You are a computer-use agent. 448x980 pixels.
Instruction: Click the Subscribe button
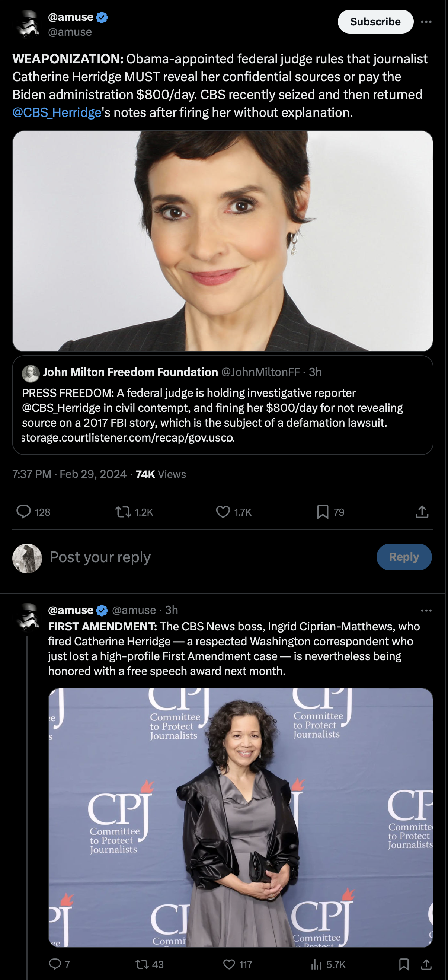375,22
